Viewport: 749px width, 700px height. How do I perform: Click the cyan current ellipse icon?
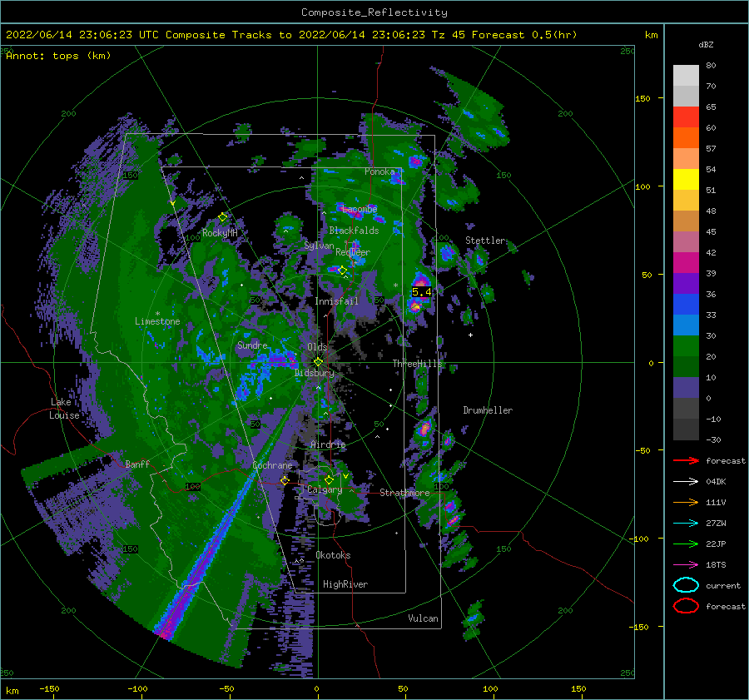(686, 585)
